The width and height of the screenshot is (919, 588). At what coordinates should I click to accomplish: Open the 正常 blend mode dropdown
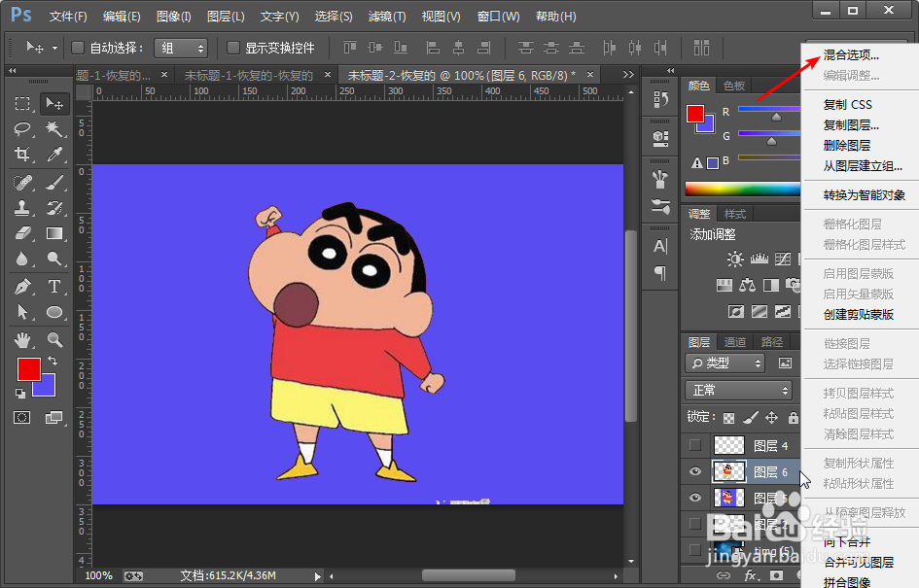click(x=738, y=390)
